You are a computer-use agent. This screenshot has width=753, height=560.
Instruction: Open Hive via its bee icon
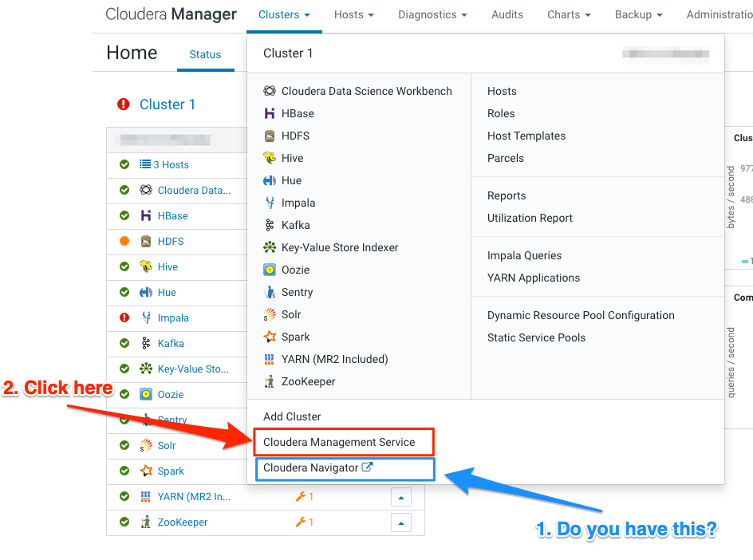269,158
